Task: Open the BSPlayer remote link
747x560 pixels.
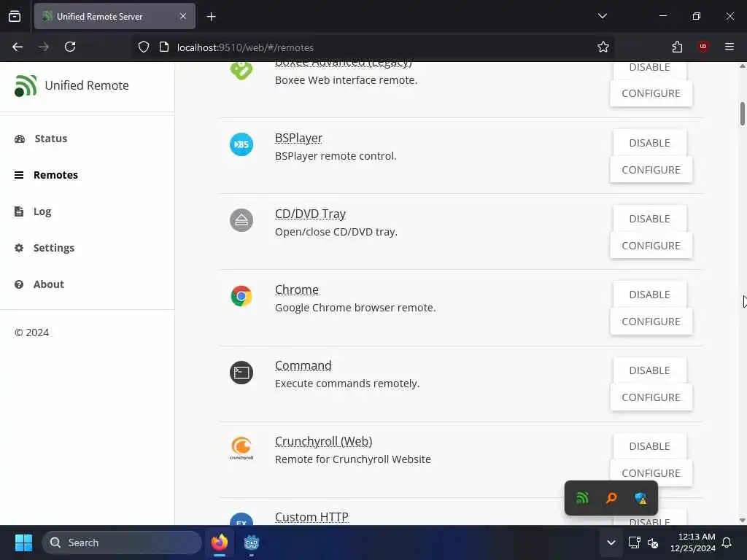Action: [x=298, y=138]
